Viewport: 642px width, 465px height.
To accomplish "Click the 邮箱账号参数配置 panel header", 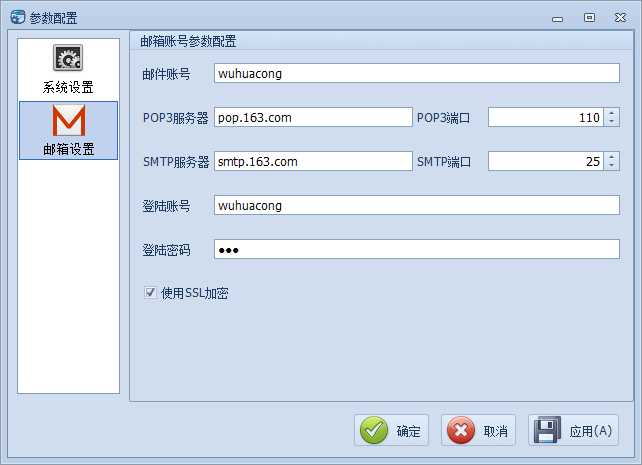I will (382, 41).
